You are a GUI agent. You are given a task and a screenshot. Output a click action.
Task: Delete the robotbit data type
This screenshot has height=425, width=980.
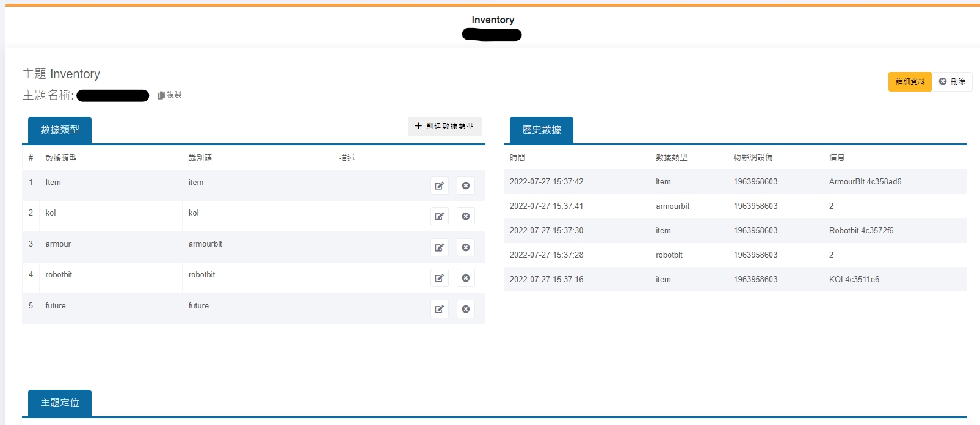tap(466, 278)
